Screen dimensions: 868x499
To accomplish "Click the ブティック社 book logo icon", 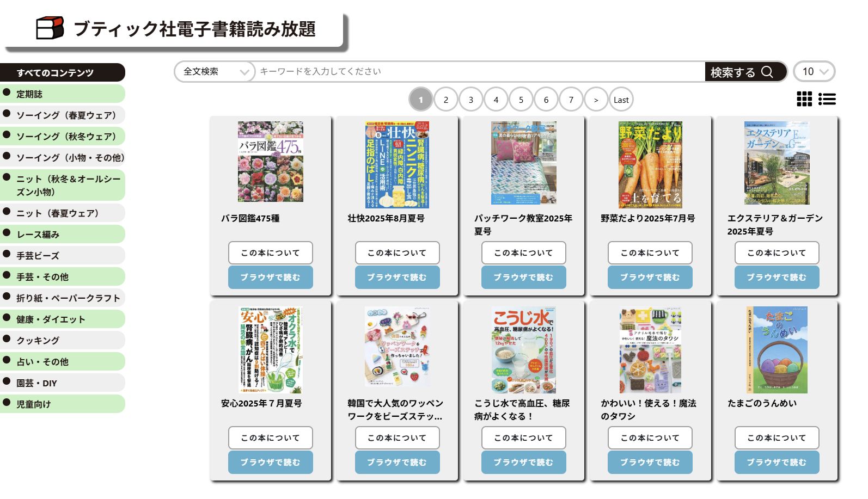I will 50,28.
